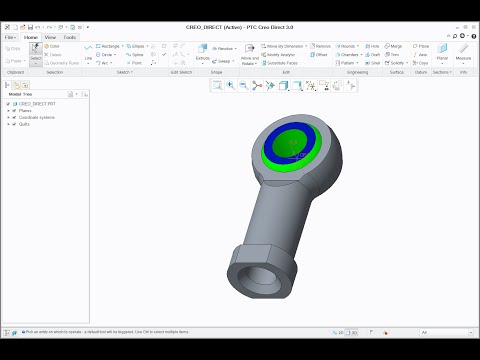Expand the Coordinate systems tree node
This screenshot has height=360, width=480.
[8, 117]
